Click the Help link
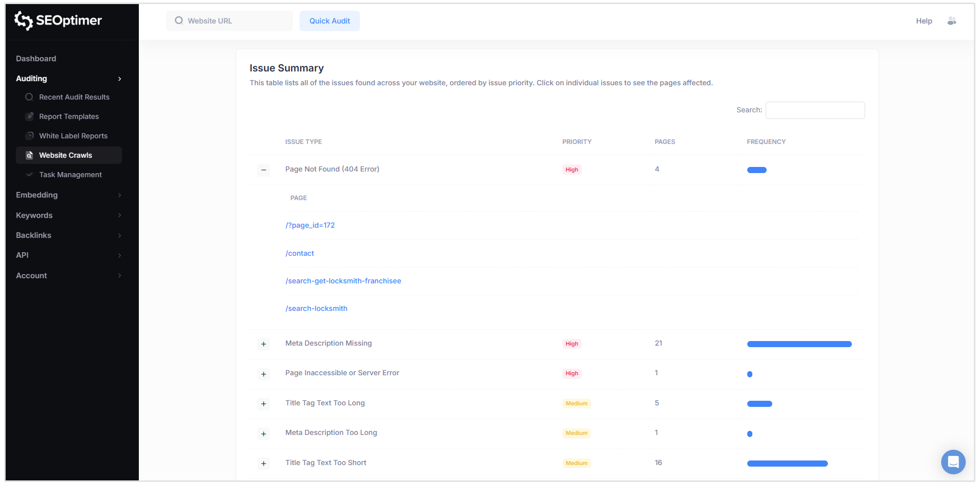The height and width of the screenshot is (485, 980). 924,21
